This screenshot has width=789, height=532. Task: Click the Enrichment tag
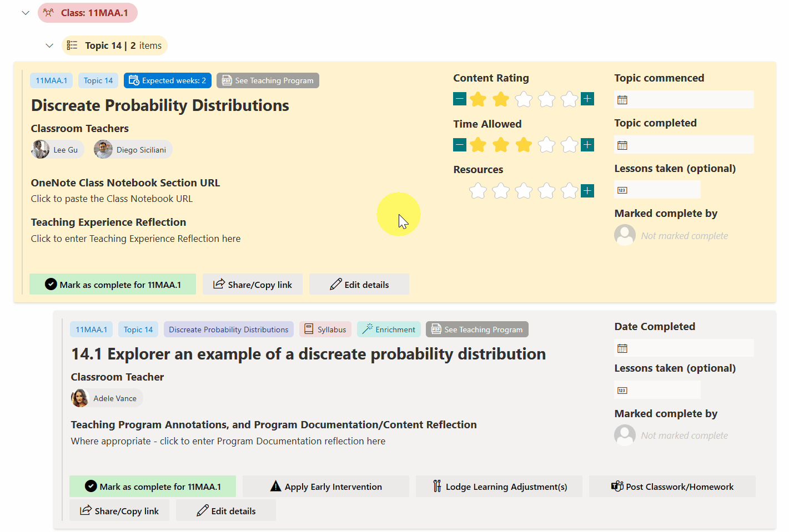[389, 330]
